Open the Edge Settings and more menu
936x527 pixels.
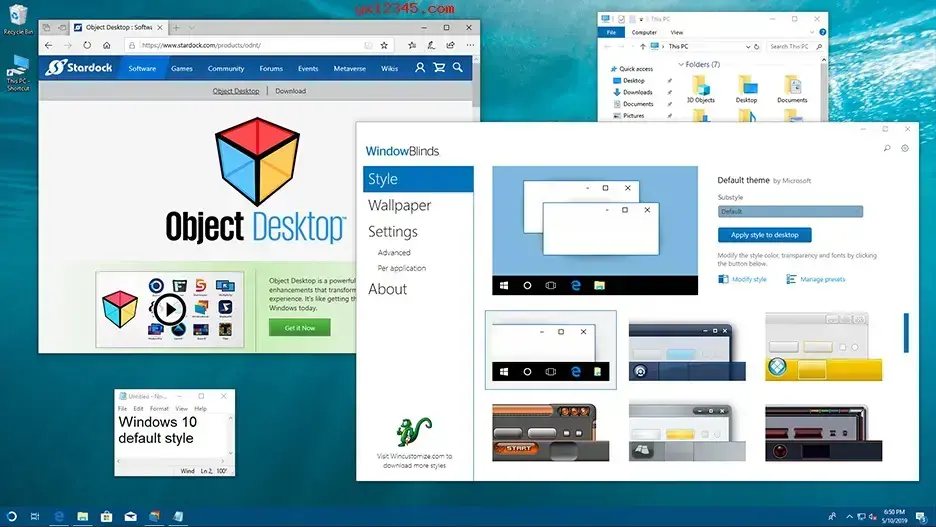click(470, 45)
